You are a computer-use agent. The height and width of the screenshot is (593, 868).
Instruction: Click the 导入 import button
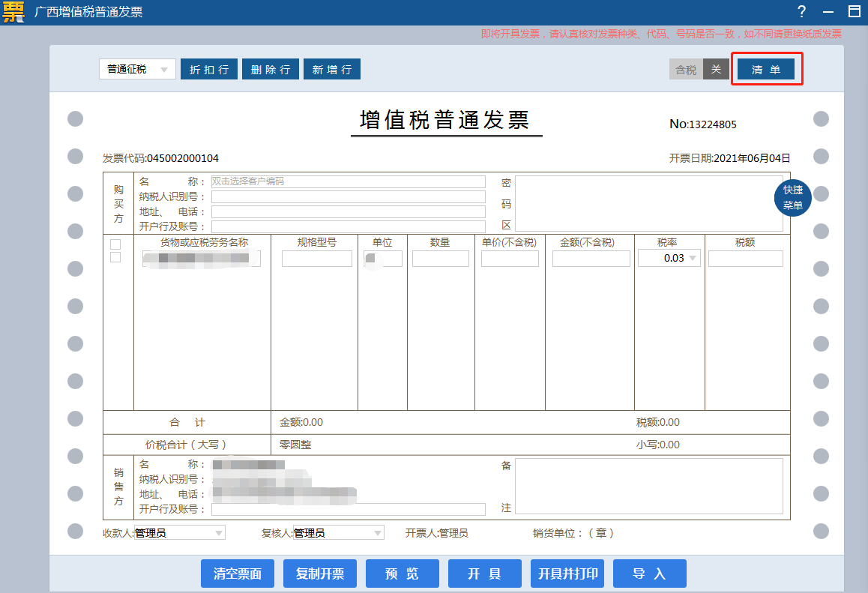649,574
